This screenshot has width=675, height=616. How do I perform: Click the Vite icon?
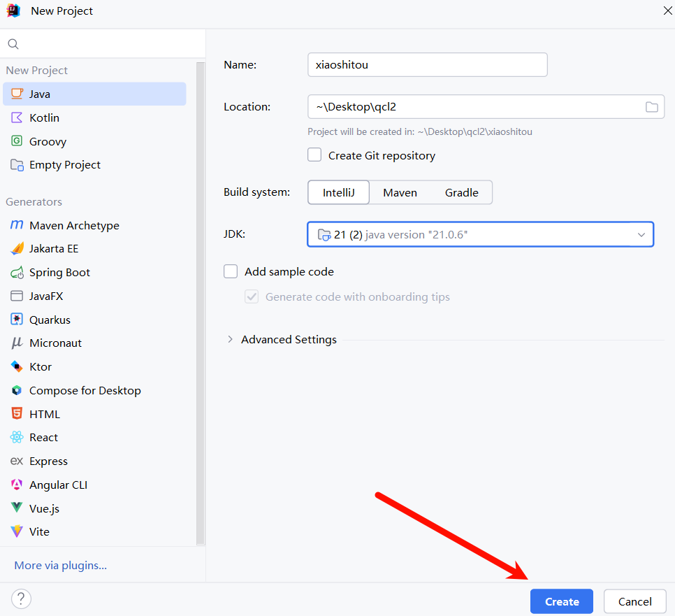click(16, 531)
